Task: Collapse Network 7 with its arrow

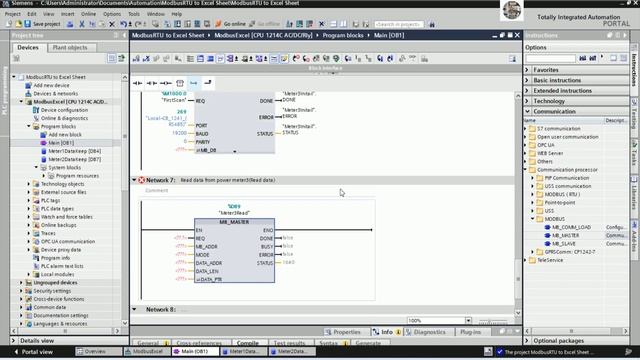Action: click(x=134, y=180)
